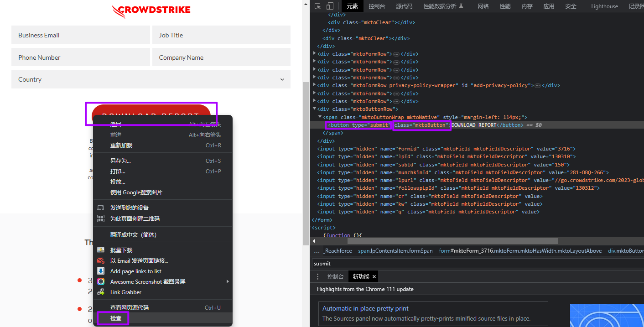
Task: Choose 打印... in the context menu
Action: click(163, 171)
